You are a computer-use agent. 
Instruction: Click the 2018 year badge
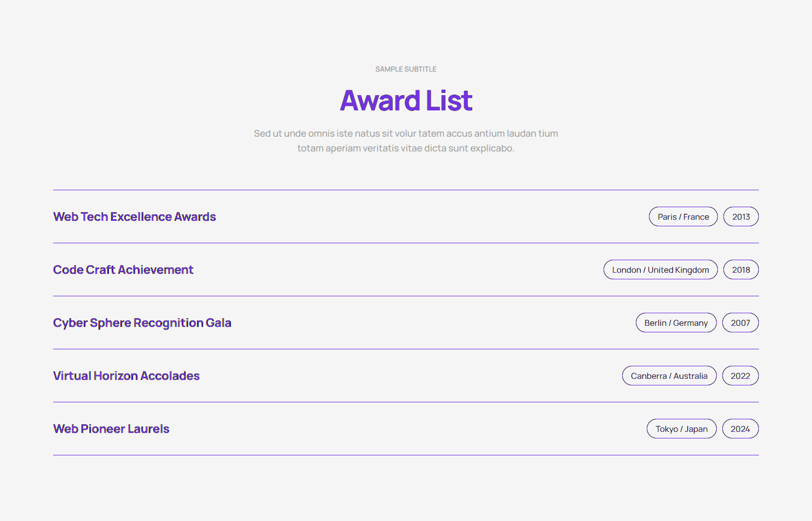741,270
